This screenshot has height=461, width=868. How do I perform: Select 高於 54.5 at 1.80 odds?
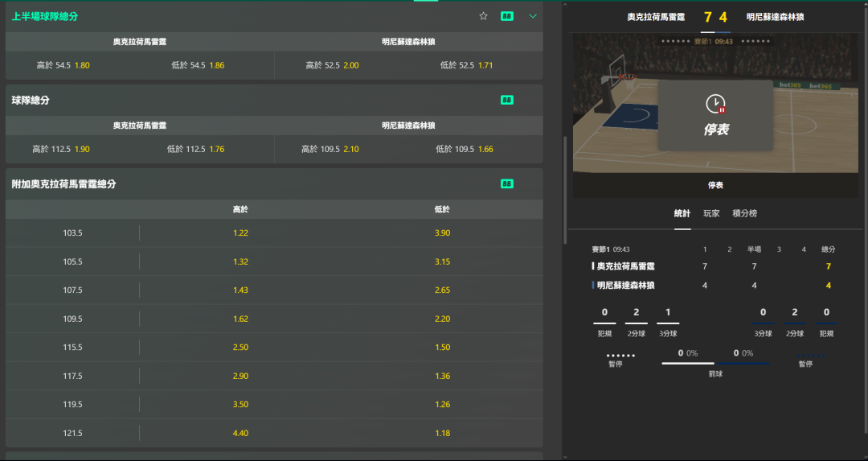pyautogui.click(x=63, y=65)
